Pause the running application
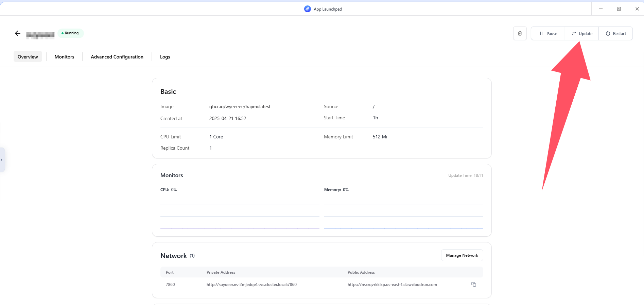Viewport: 644px width, 305px height. 548,33
